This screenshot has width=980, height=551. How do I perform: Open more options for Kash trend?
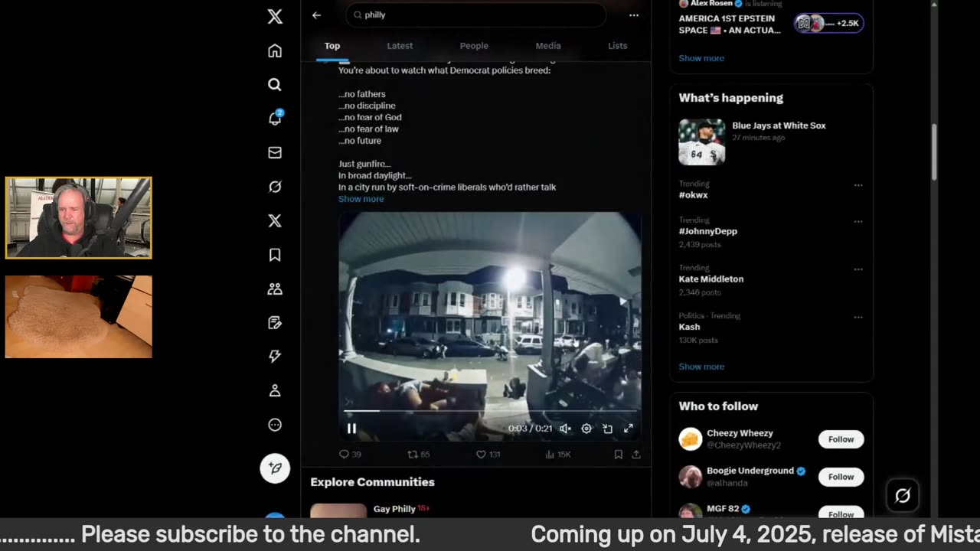click(858, 317)
